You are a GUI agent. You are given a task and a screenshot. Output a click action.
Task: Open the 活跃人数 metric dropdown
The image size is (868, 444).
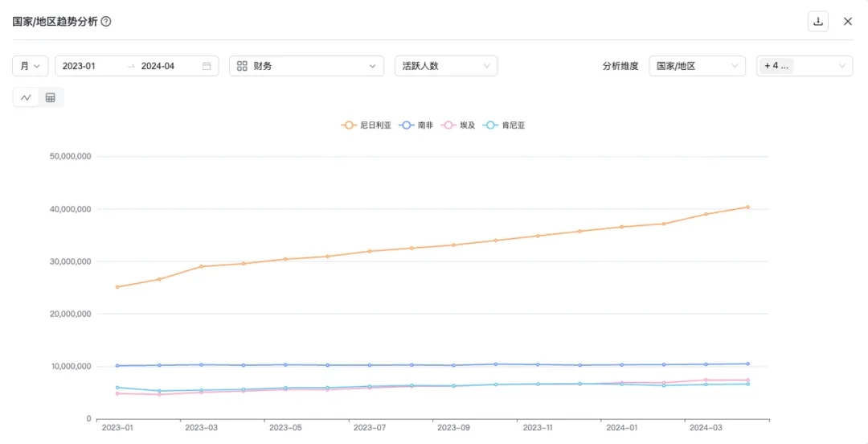445,66
